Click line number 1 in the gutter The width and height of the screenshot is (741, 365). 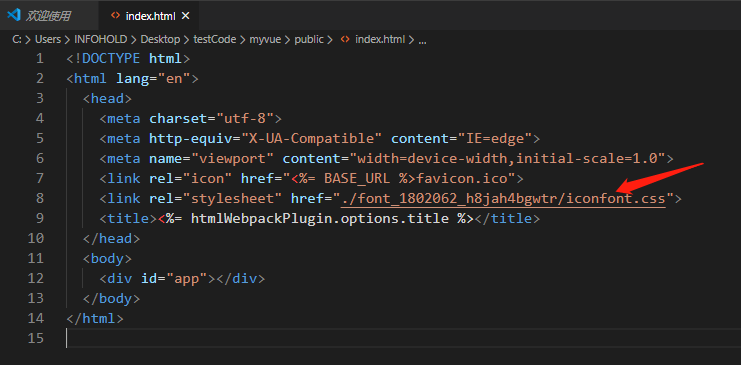[39, 59]
